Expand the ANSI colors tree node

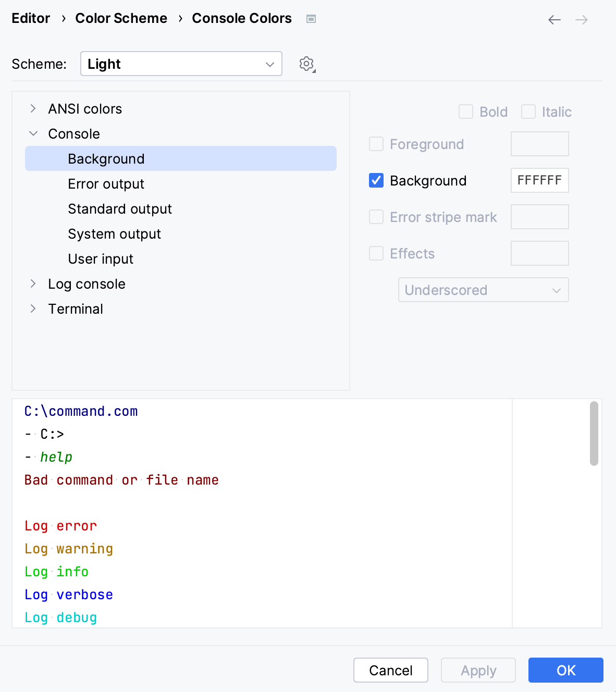click(32, 108)
